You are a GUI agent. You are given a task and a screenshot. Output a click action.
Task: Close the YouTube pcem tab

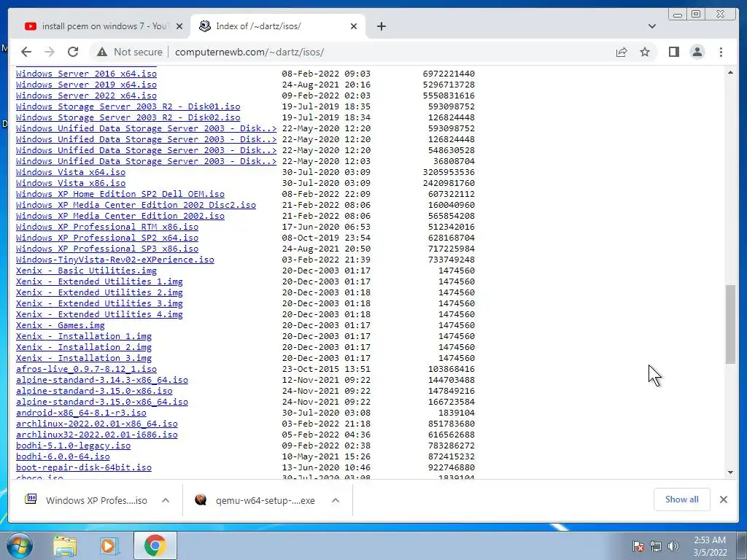179,26
